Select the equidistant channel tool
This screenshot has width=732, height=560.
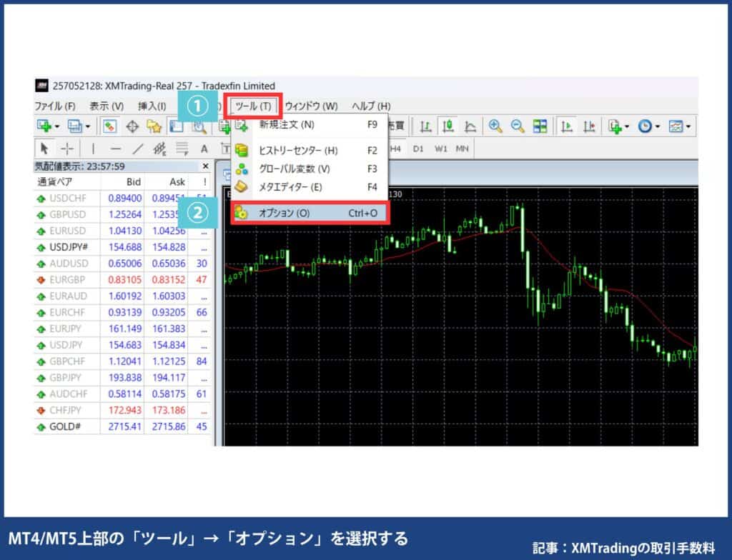[x=159, y=149]
